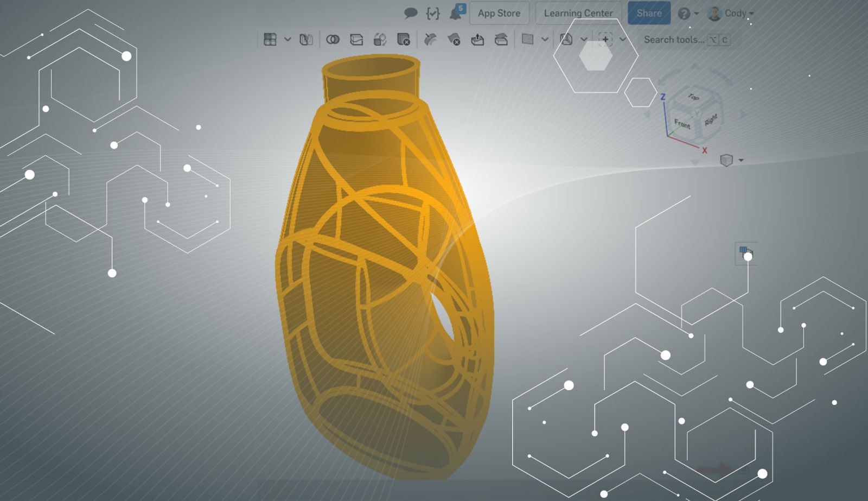Click the Top face of view cube

coord(693,98)
